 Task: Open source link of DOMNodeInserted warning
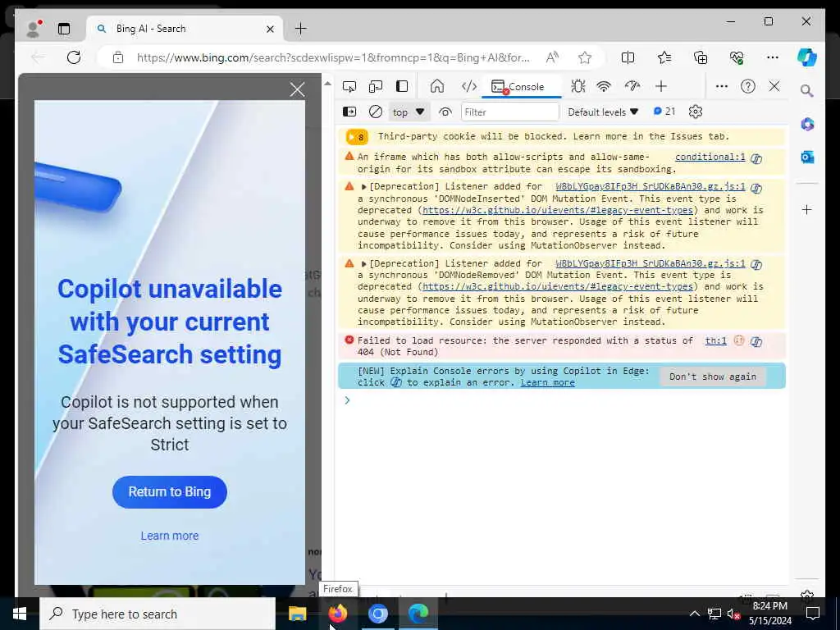[x=651, y=186]
